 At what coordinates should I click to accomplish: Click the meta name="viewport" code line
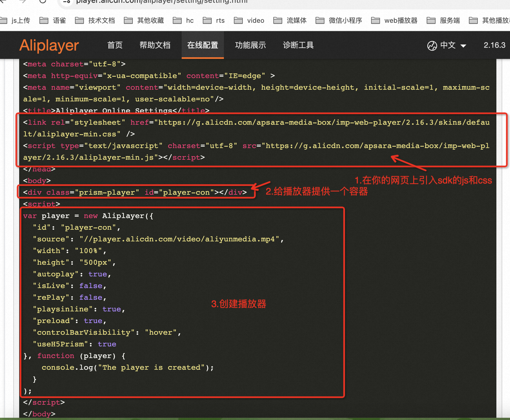click(256, 93)
